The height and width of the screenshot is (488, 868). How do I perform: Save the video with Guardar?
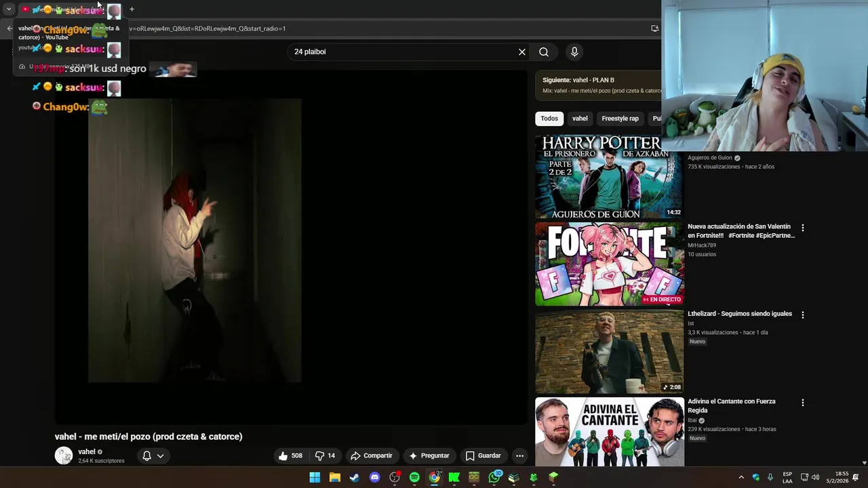tap(483, 455)
